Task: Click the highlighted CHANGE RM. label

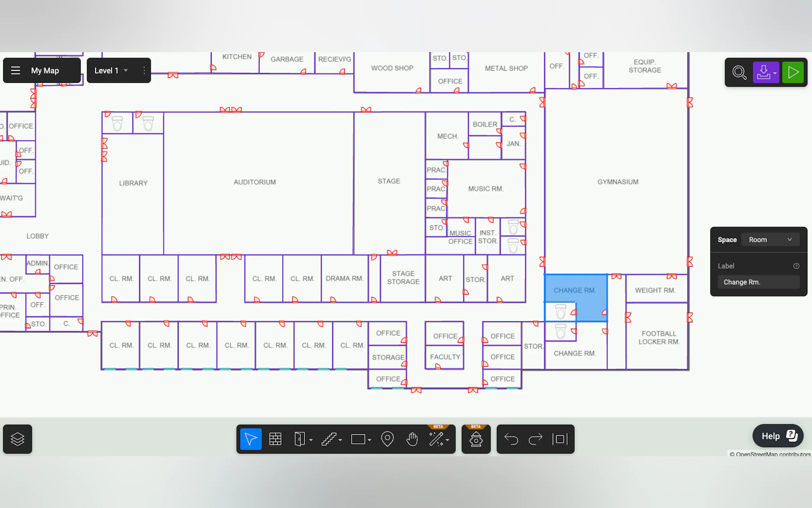Action: pos(575,290)
